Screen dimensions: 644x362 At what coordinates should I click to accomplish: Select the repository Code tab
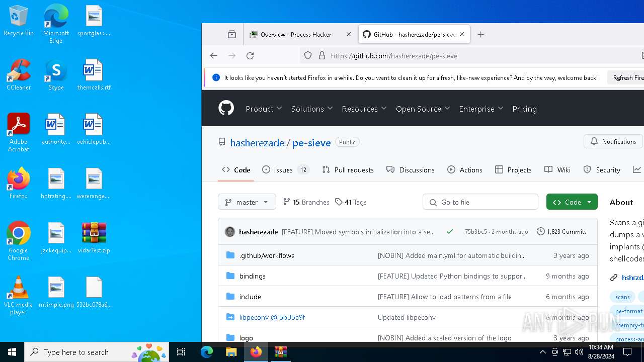tap(236, 170)
